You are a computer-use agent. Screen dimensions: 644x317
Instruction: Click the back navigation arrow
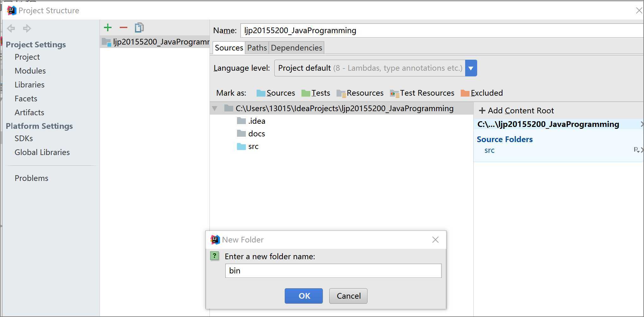11,28
